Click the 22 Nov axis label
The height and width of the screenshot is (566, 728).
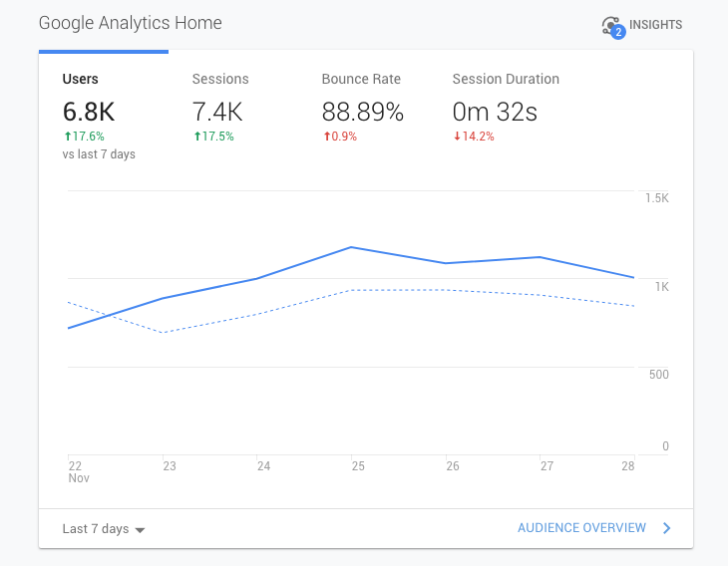79,471
